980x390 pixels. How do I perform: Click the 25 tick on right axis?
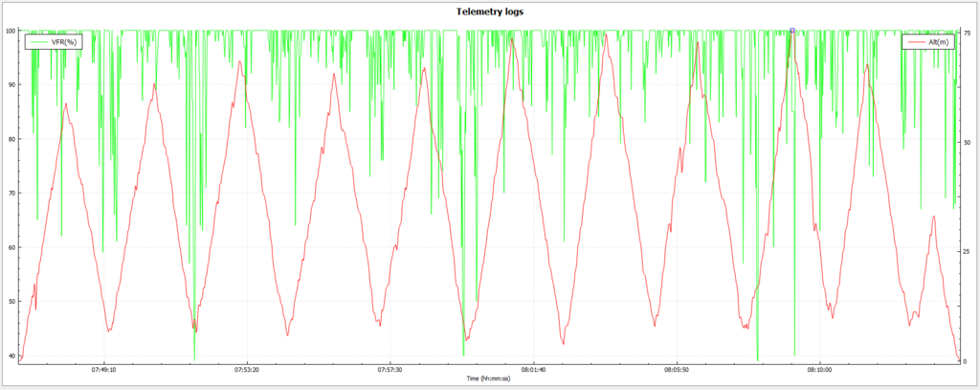(969, 251)
